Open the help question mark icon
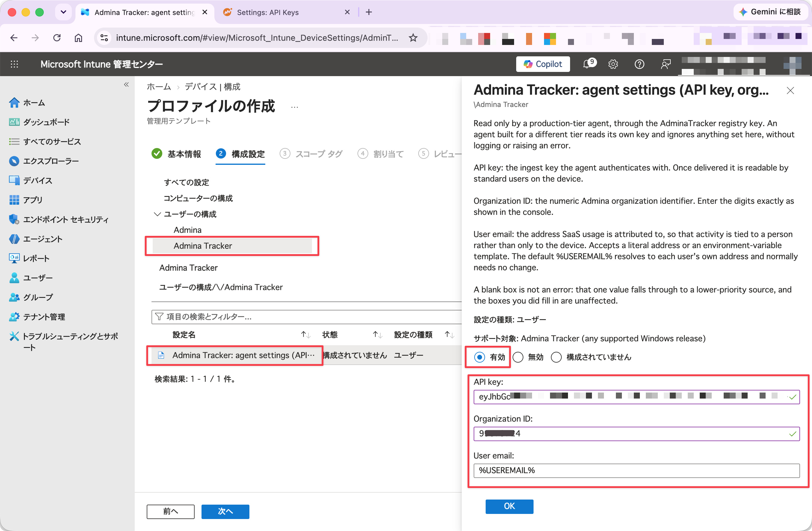 tap(639, 64)
